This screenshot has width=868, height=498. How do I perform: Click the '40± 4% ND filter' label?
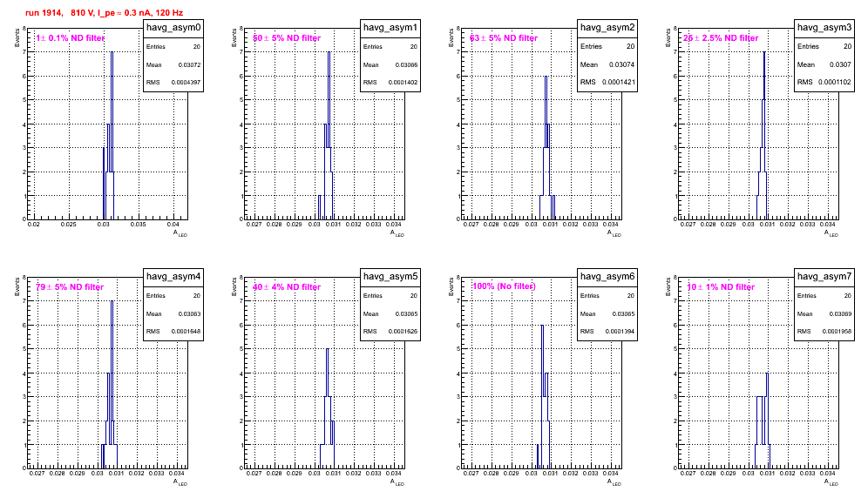(287, 287)
